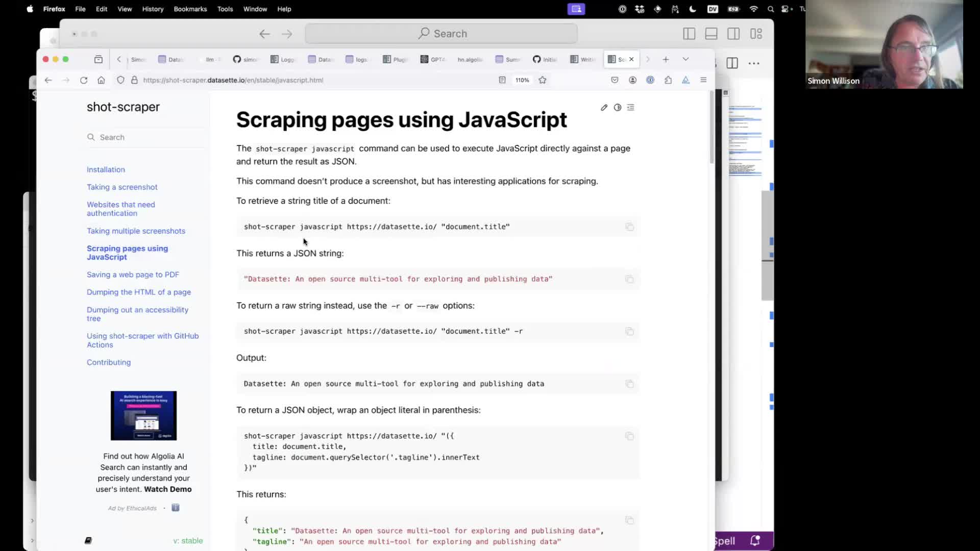980x551 pixels.
Task: Expand the v: stable version selector
Action: coord(188,541)
